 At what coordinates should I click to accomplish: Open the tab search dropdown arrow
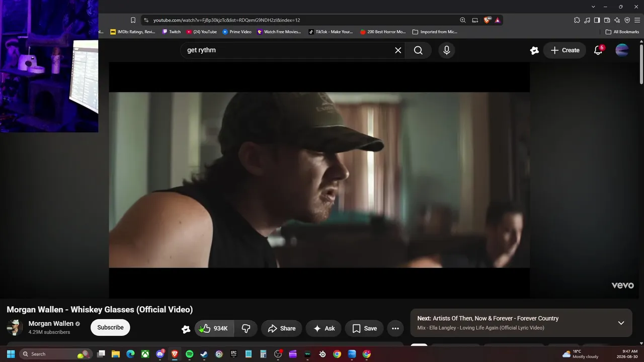593,7
